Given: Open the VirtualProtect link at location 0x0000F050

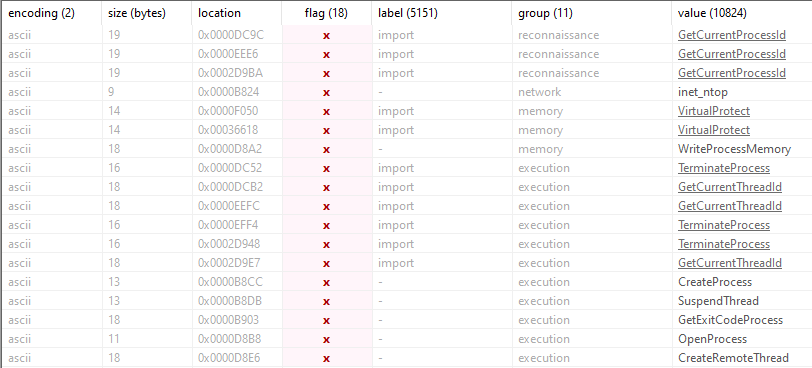Looking at the screenshot, I should click(x=714, y=111).
